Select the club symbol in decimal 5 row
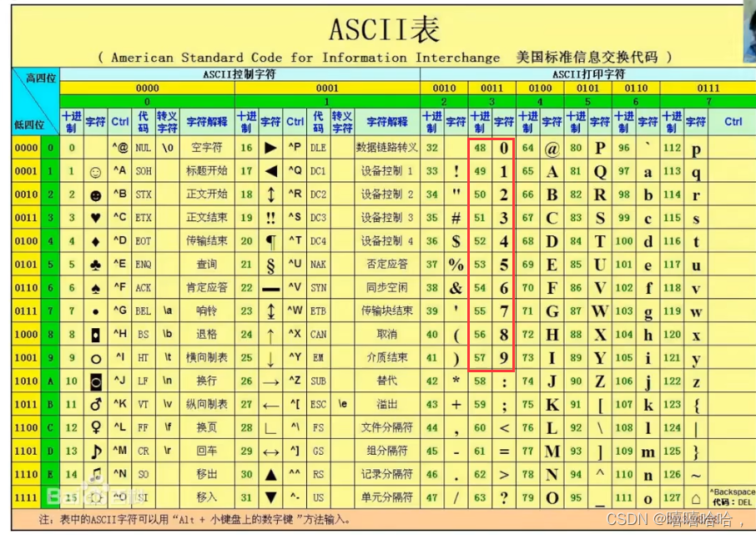 point(95,265)
